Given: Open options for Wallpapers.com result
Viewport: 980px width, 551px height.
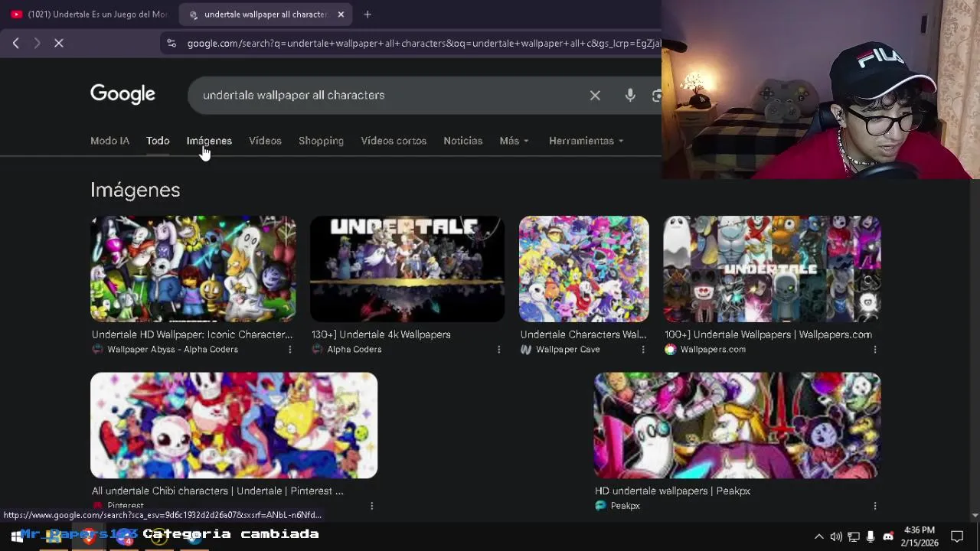Looking at the screenshot, I should coord(875,350).
